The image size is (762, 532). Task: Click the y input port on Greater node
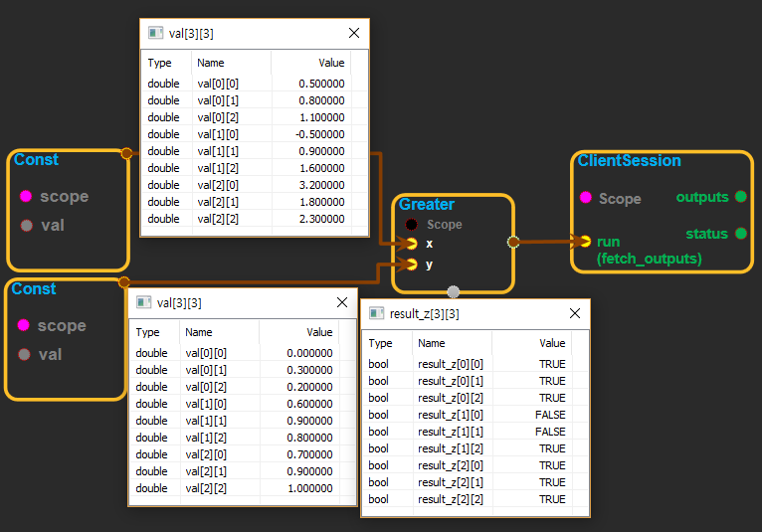coord(411,265)
